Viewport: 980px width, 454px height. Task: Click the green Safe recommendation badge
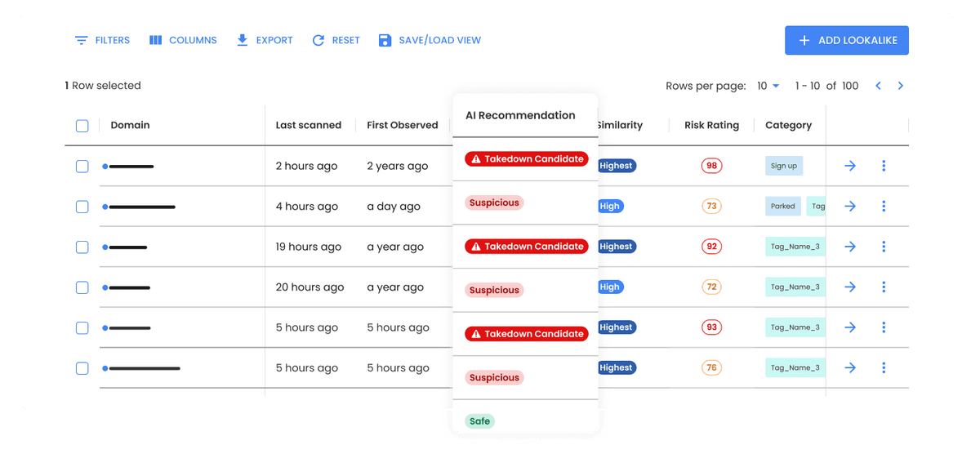[x=480, y=421]
